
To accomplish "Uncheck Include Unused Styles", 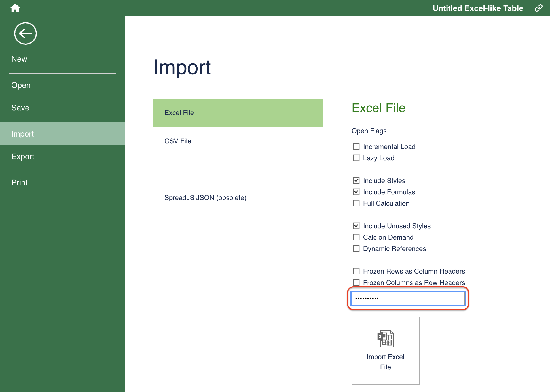I will (x=356, y=226).
